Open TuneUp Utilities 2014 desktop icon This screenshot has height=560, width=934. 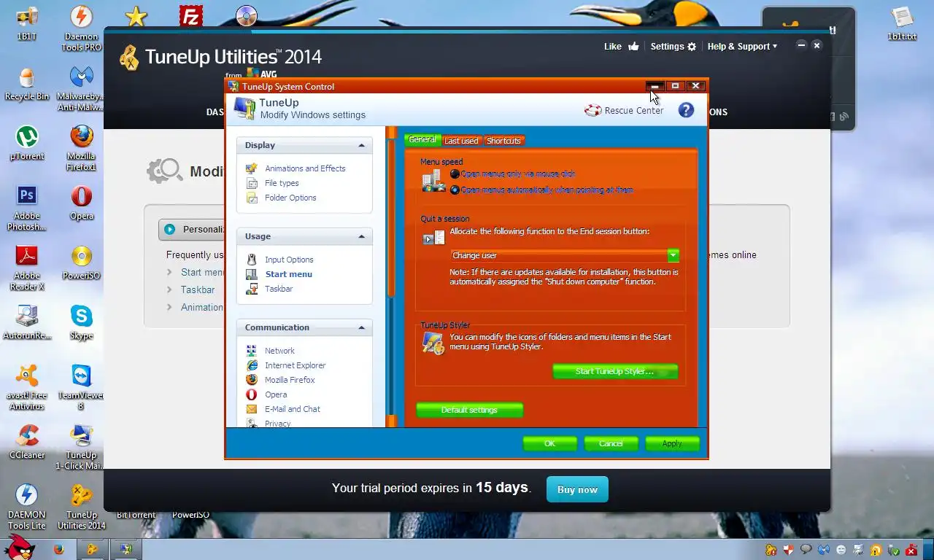point(81,507)
